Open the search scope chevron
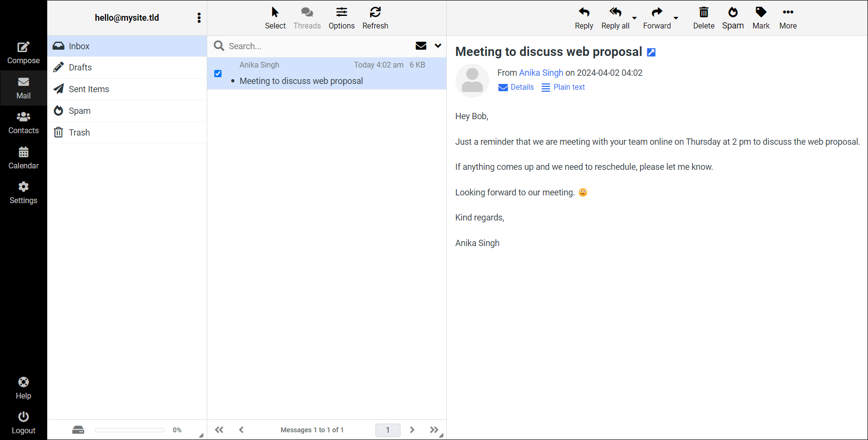868x440 pixels. [438, 46]
